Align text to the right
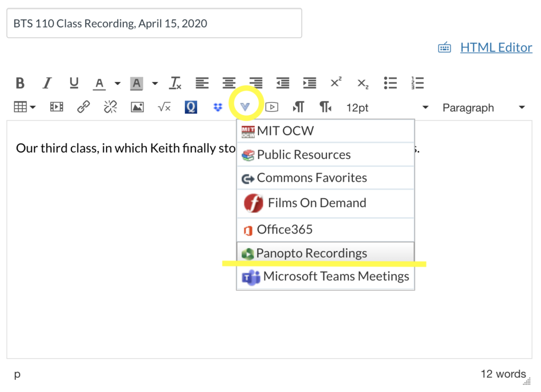This screenshot has width=541, height=392. pos(256,83)
